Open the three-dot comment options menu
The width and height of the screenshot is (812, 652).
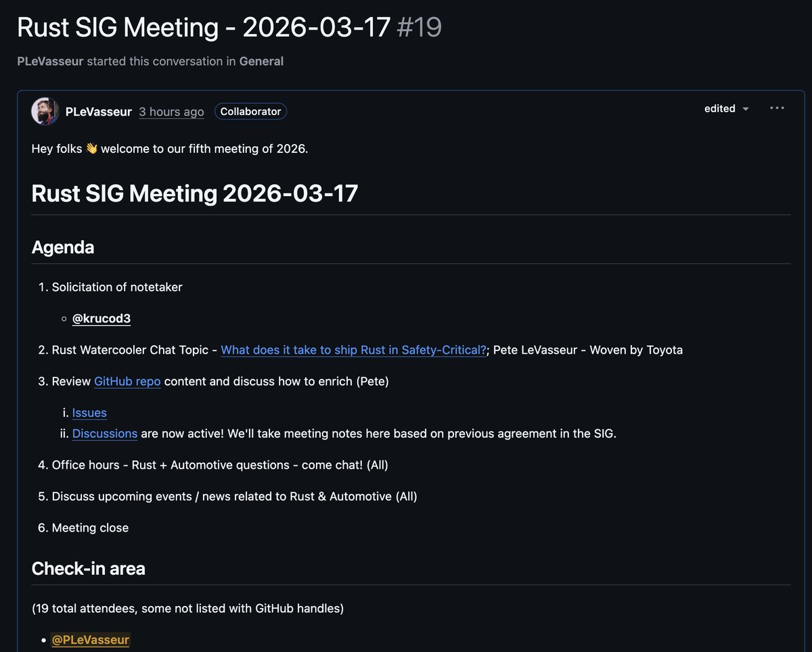click(777, 108)
